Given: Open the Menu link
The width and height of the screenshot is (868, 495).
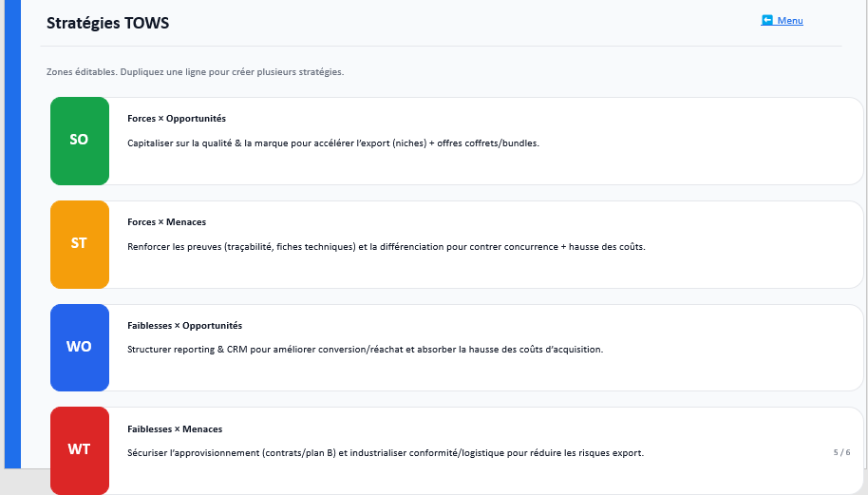Looking at the screenshot, I should click(x=789, y=21).
